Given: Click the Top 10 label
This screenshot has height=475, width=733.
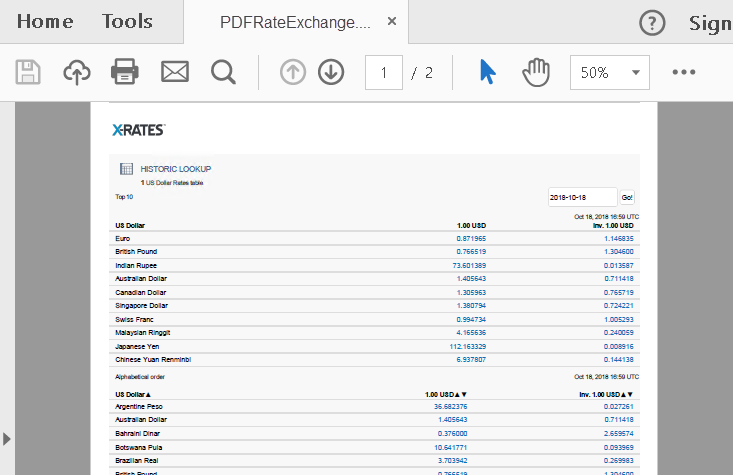Looking at the screenshot, I should [124, 197].
